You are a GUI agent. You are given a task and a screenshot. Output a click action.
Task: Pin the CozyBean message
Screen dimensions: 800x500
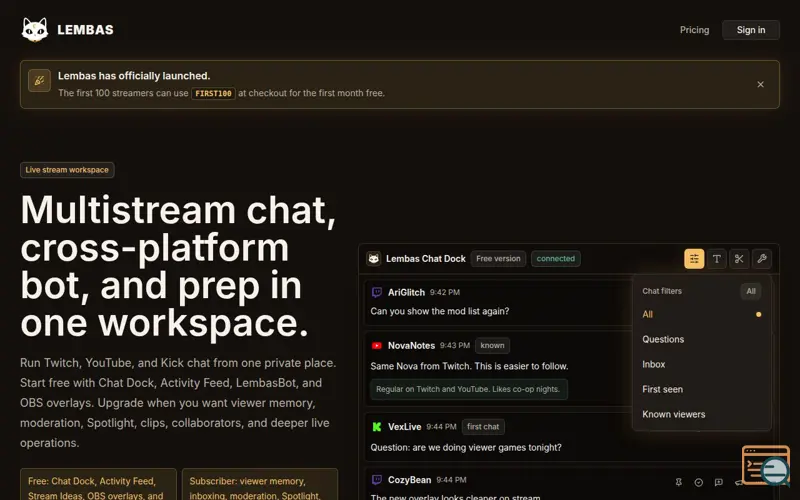pos(679,482)
